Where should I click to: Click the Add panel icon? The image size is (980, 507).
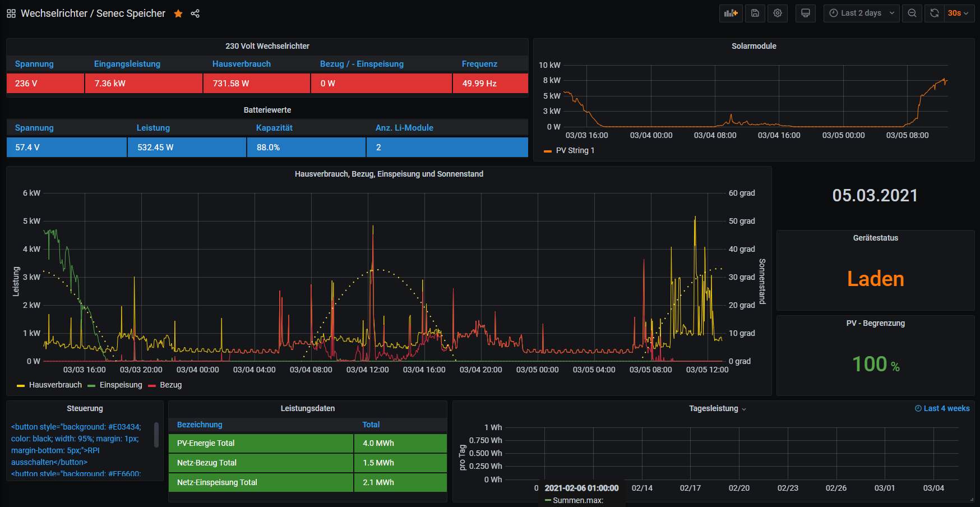(x=731, y=13)
